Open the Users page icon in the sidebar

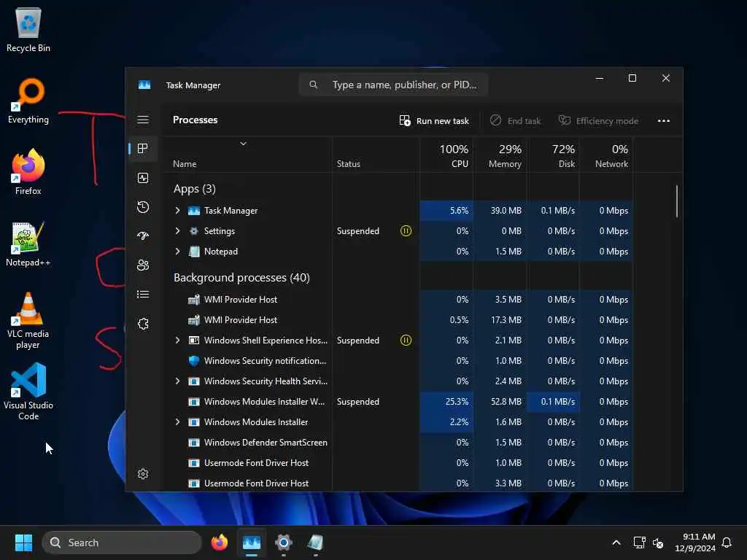(x=143, y=265)
